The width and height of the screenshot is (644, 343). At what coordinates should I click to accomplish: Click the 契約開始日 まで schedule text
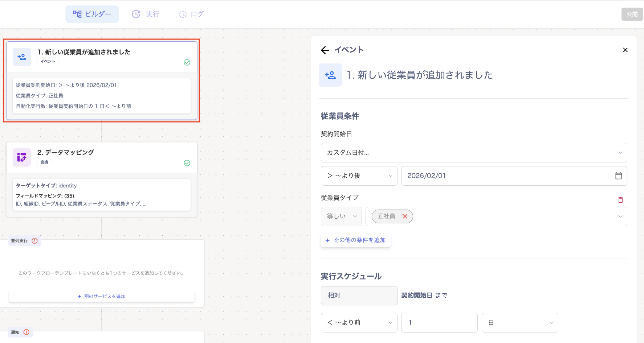(424, 296)
